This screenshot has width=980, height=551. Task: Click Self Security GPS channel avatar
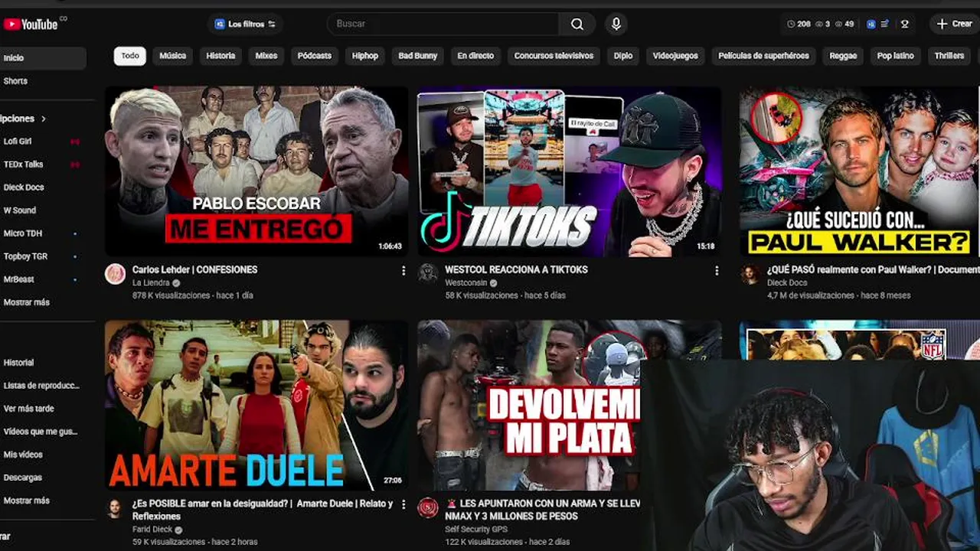pyautogui.click(x=428, y=508)
